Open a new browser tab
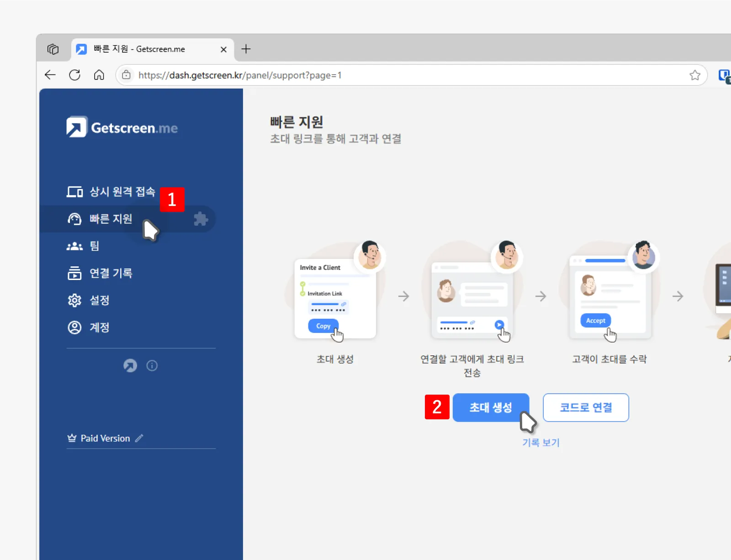Viewport: 731px width, 560px height. [246, 49]
